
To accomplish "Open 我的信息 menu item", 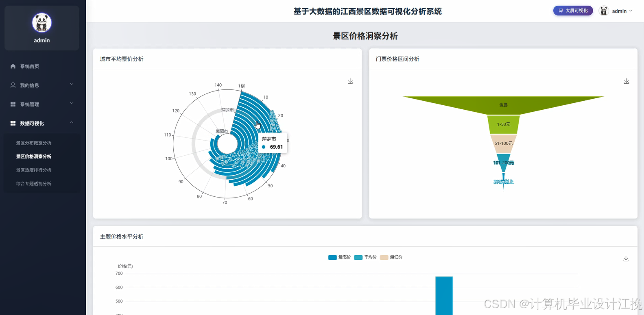I will click(43, 85).
